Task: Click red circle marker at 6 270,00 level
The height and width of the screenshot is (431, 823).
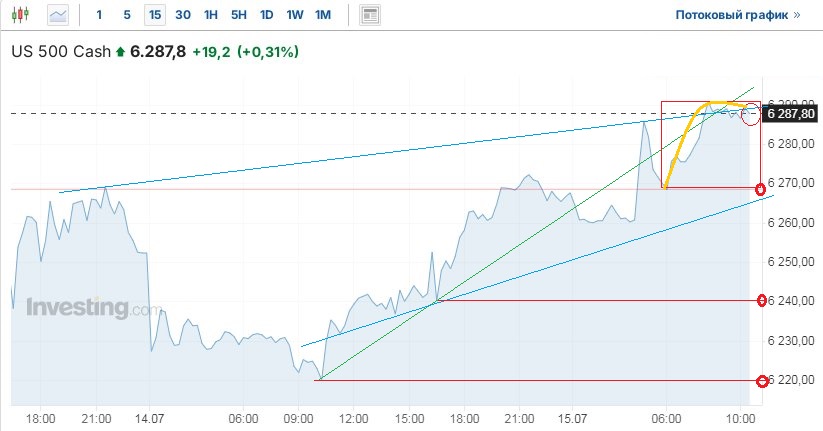Action: [761, 189]
